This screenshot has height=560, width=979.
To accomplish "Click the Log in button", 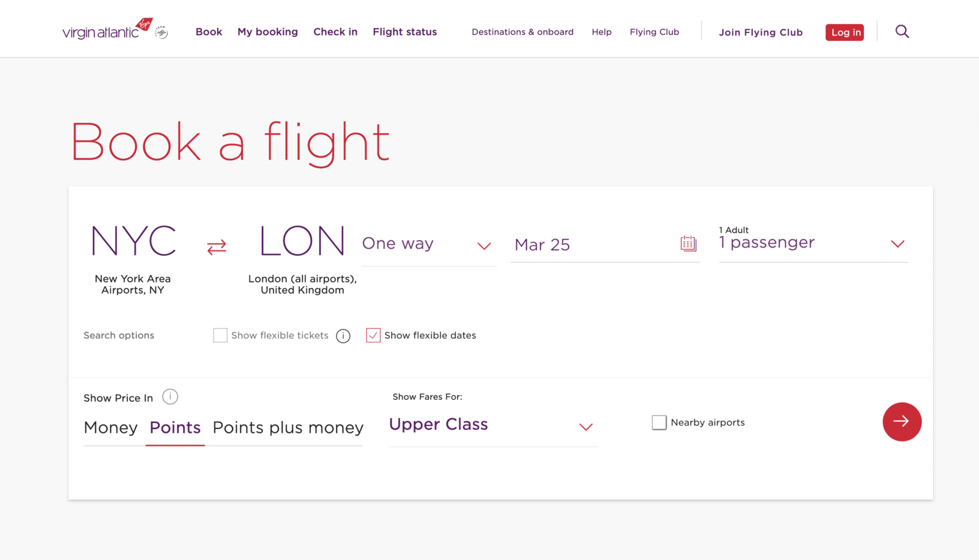I will (x=844, y=32).
